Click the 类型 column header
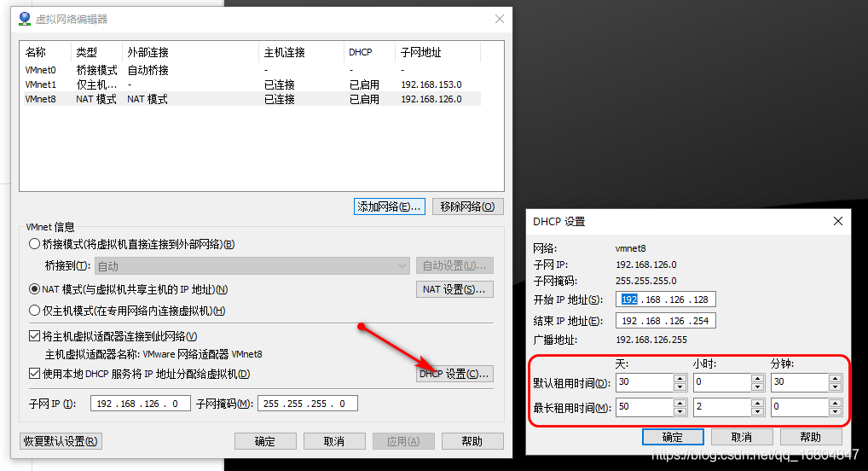Screen dimensions: 868x471 tap(96, 52)
